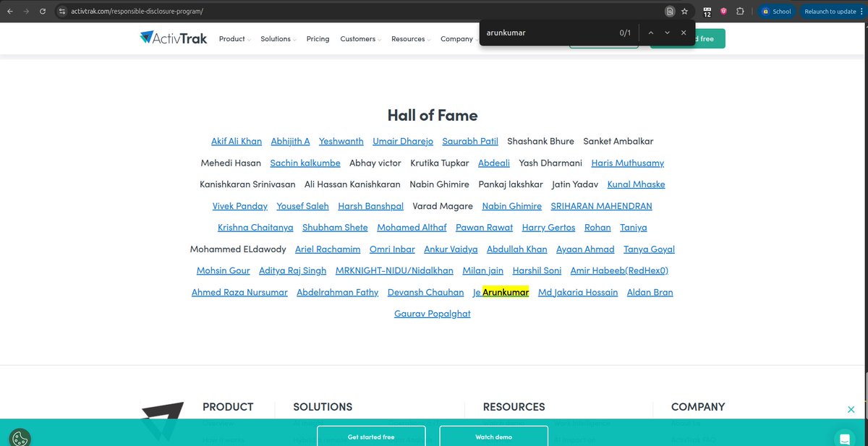Image resolution: width=868 pixels, height=446 pixels.
Task: Click the ActivTrak logo
Action: point(174,38)
